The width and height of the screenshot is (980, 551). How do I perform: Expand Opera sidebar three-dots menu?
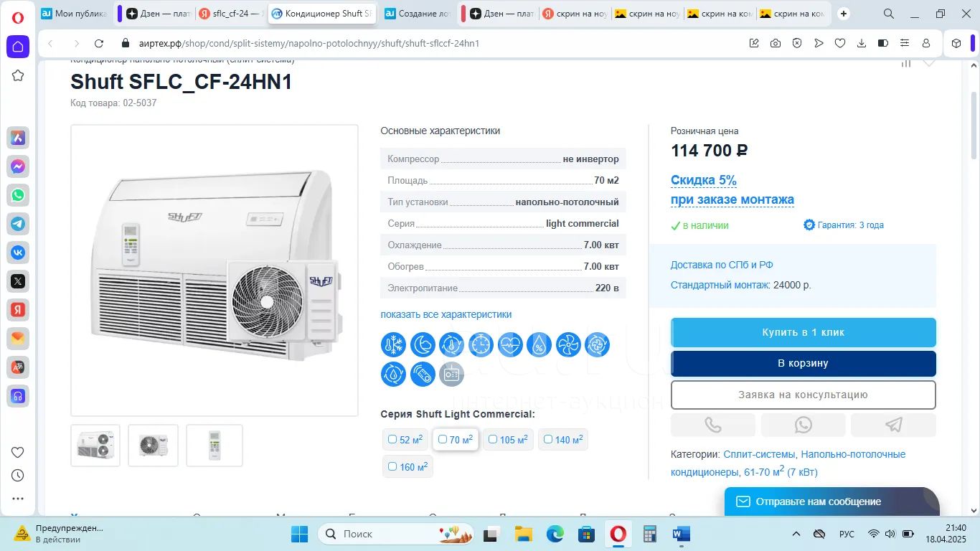coord(18,499)
